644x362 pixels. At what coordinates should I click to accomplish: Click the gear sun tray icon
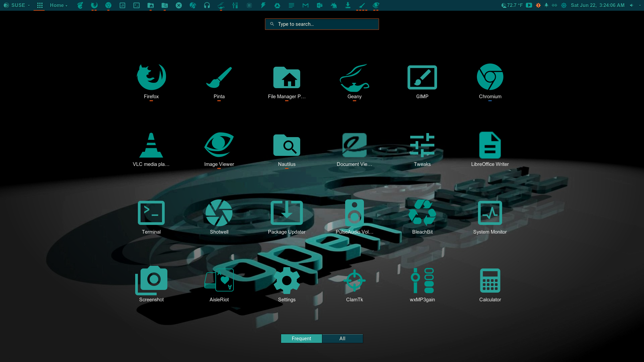pos(564,5)
